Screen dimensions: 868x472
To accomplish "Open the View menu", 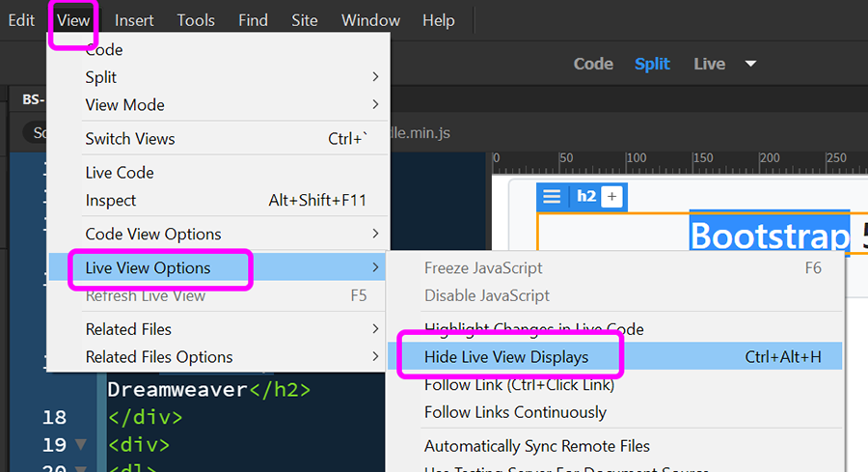I will pos(73,20).
